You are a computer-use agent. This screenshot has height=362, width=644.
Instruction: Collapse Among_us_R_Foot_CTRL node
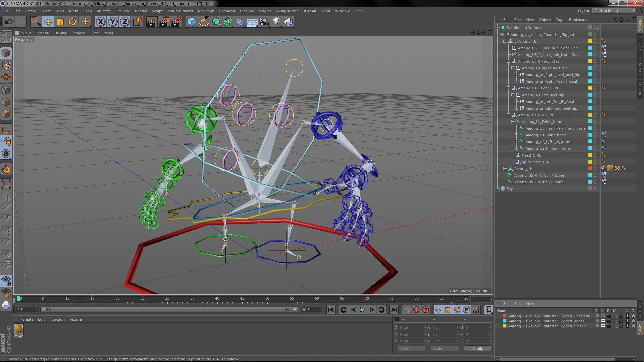click(509, 61)
